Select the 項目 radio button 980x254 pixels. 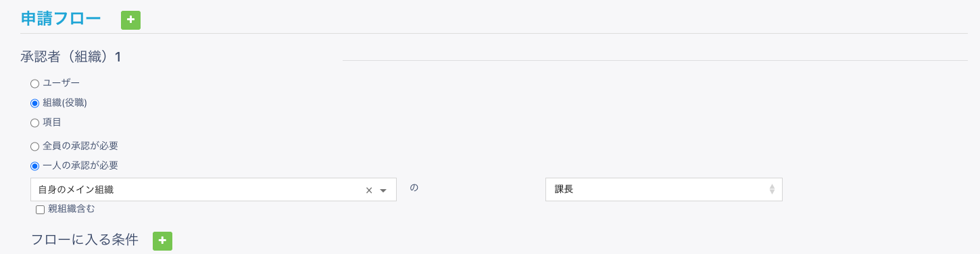click(x=35, y=123)
